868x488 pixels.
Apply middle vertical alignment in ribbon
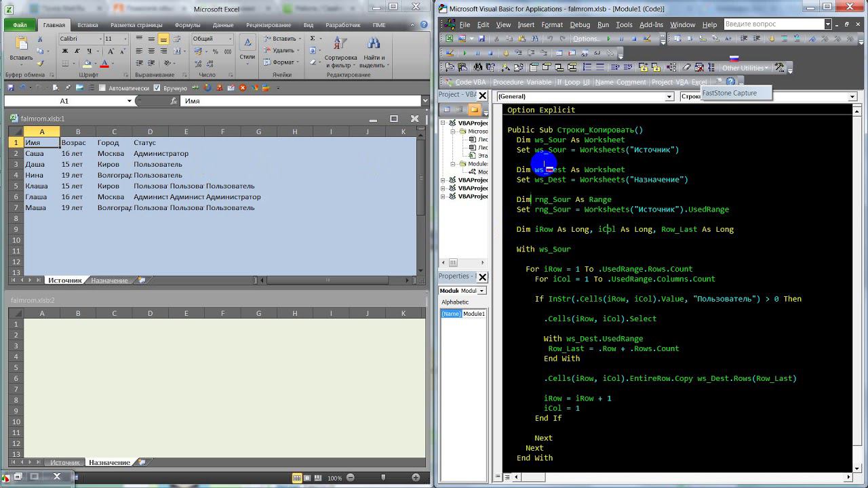151,39
